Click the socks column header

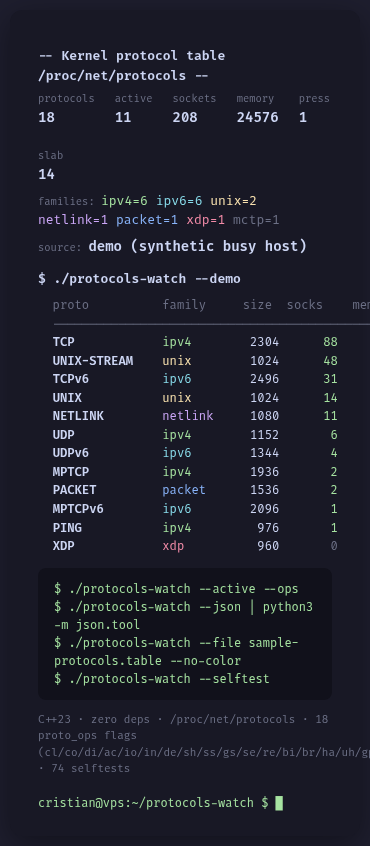[305, 305]
